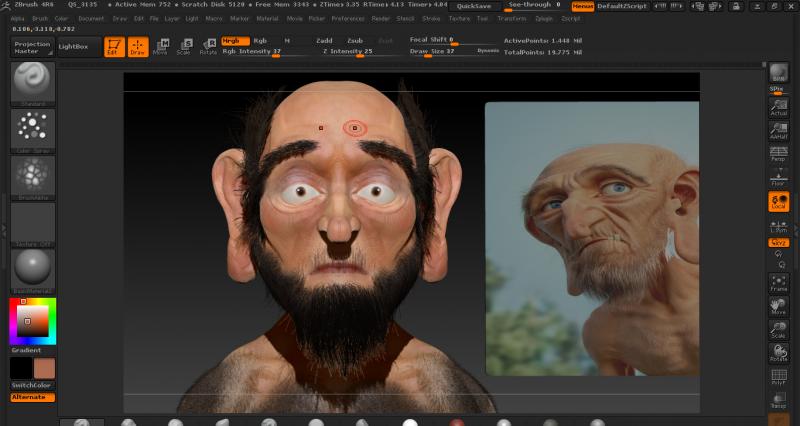
Task: Adjust the Draw Size slider
Action: tap(441, 52)
